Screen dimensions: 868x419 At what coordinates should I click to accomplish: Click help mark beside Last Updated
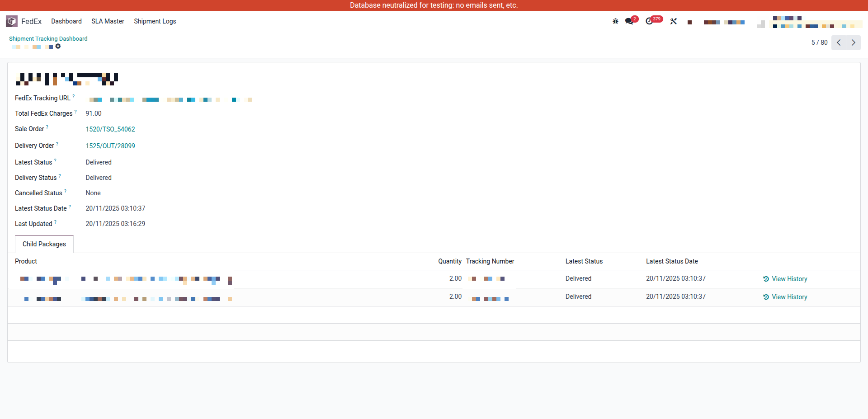coord(55,222)
